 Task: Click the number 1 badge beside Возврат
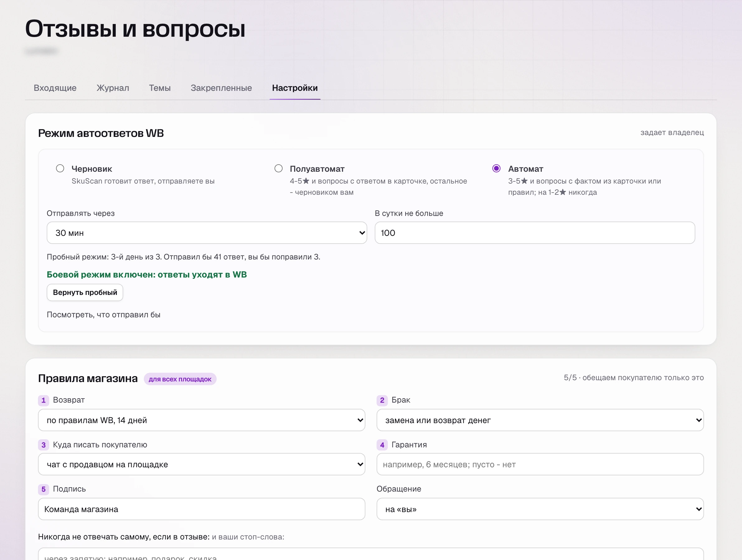click(x=44, y=400)
